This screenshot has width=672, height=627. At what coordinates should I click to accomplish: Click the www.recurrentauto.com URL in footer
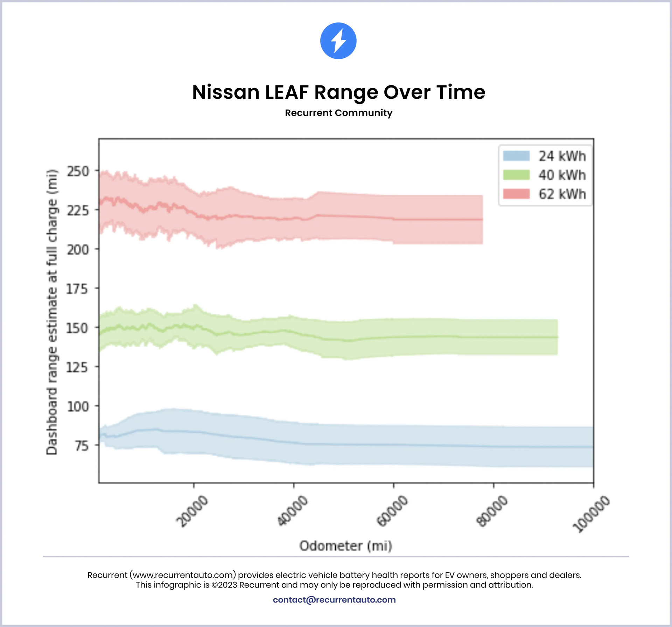[x=184, y=575]
